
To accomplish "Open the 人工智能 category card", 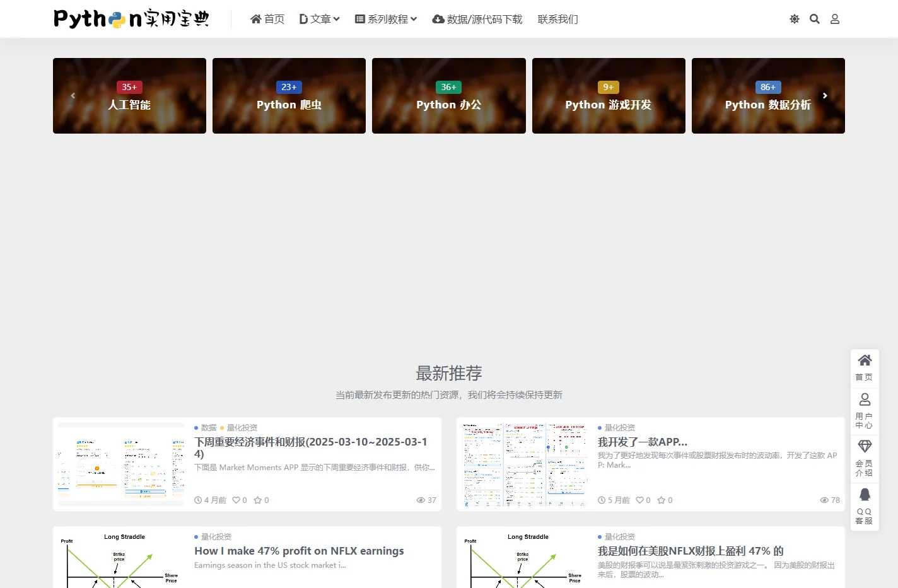I will point(129,96).
